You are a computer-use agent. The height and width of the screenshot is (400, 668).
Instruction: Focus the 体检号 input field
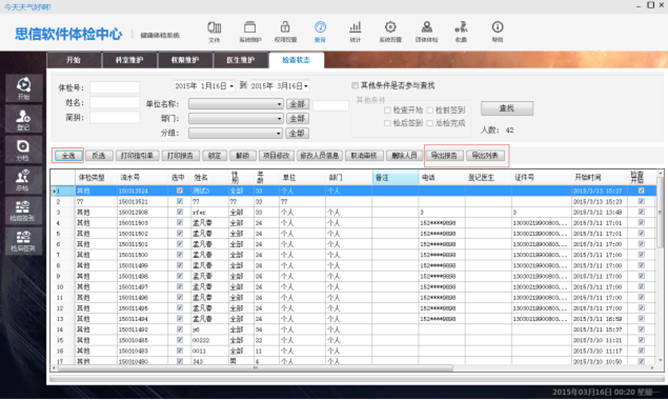(x=115, y=88)
